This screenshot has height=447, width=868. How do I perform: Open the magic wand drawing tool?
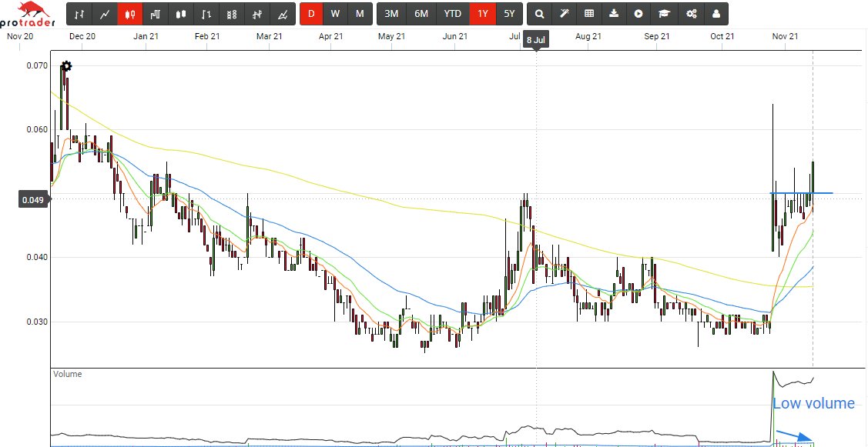click(565, 14)
